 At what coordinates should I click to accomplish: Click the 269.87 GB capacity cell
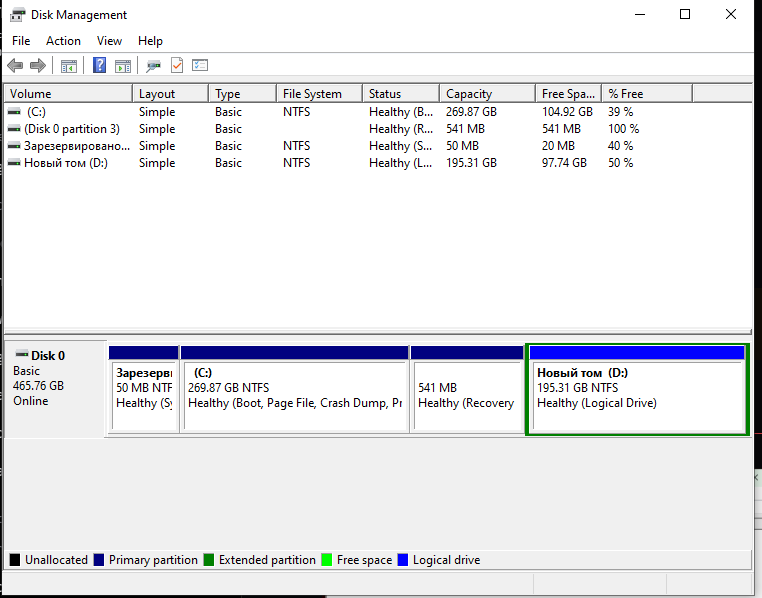[471, 112]
